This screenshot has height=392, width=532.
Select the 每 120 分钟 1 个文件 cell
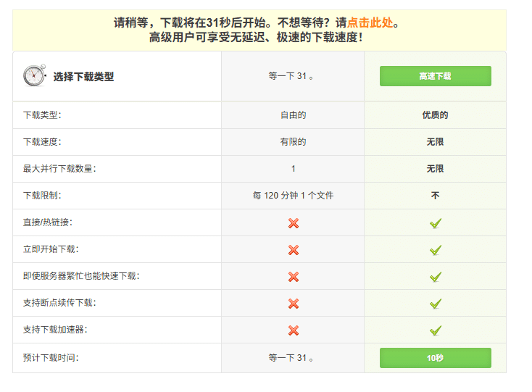(293, 196)
